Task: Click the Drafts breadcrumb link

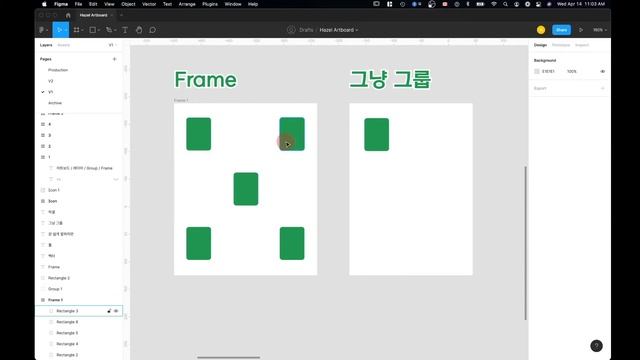Action: pyautogui.click(x=306, y=30)
